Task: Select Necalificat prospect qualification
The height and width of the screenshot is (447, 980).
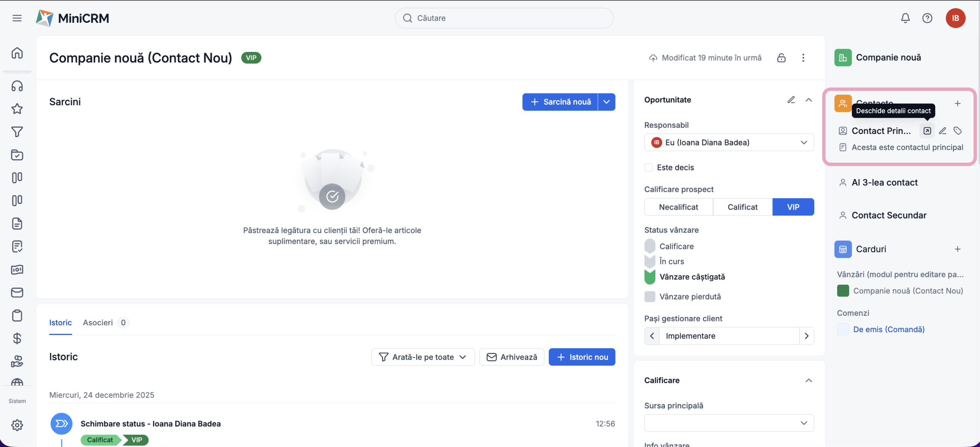Action: (678, 207)
